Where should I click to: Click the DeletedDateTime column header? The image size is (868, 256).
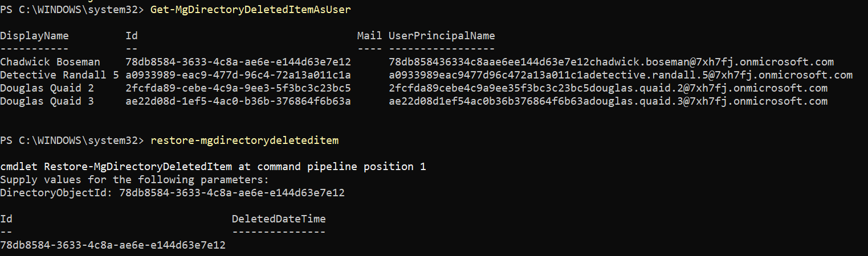(x=279, y=219)
